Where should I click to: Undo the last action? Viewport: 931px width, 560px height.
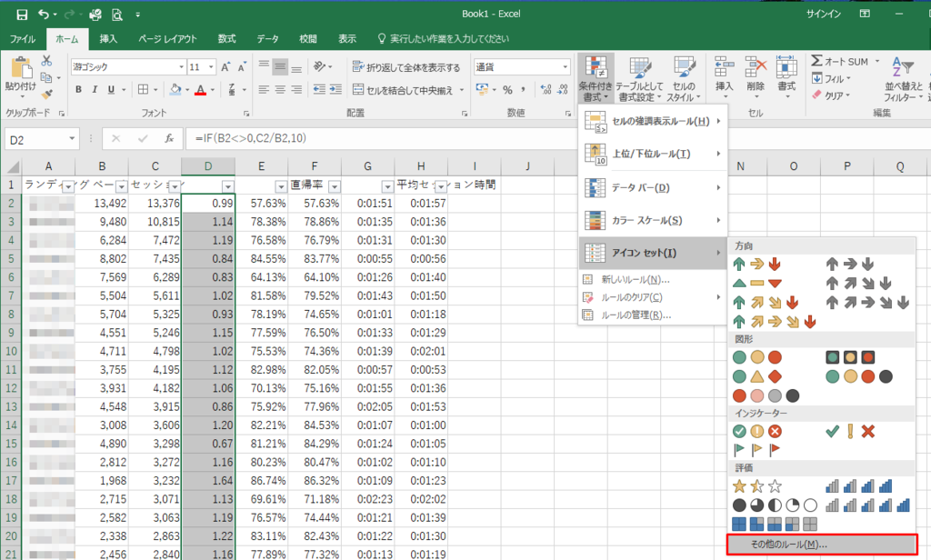[x=44, y=15]
